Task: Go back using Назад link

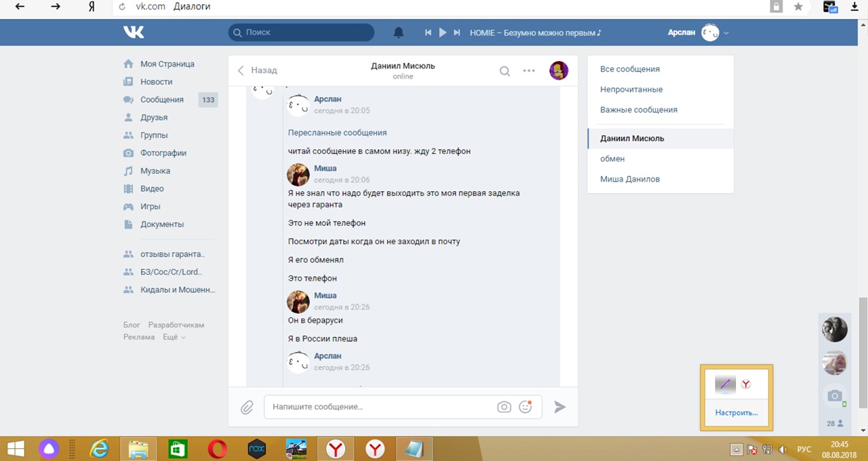Action: pos(258,71)
